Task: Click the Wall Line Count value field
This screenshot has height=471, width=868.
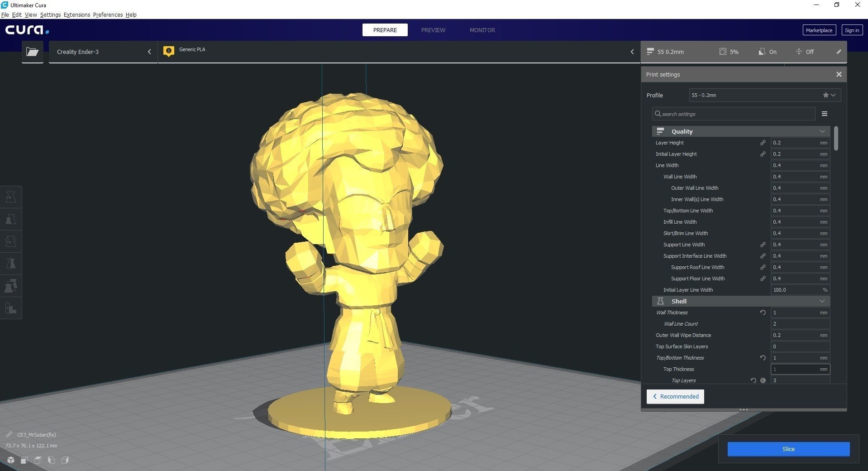Action: pyautogui.click(x=800, y=324)
